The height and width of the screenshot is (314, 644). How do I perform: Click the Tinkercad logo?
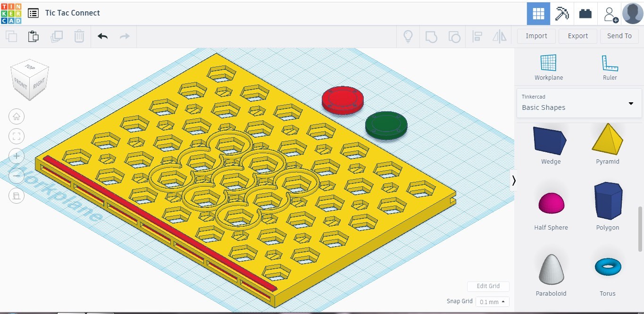[11, 13]
